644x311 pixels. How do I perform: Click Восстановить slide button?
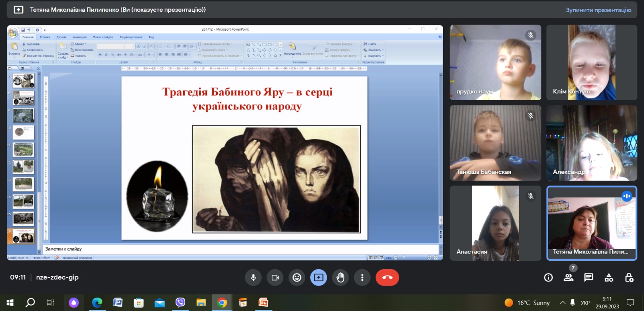click(82, 50)
